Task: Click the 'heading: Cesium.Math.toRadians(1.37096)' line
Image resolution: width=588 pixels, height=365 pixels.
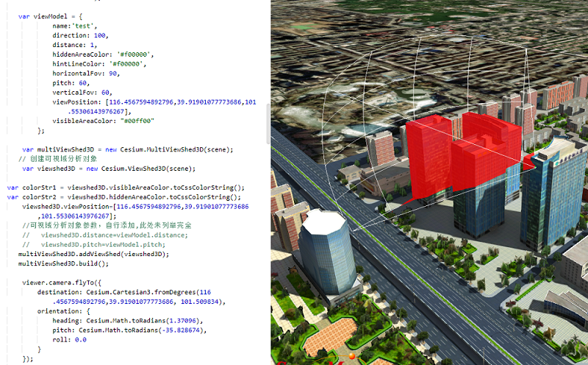Action: click(127, 321)
